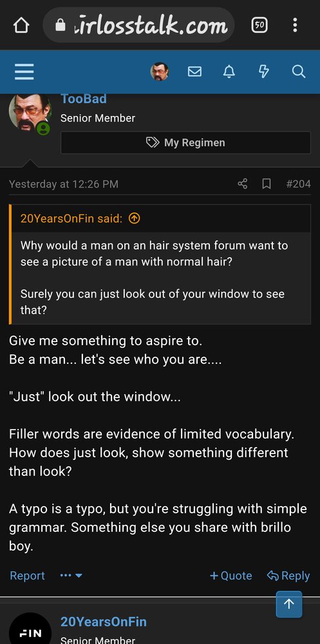Image resolution: width=320 pixels, height=644 pixels.
Task: Open the alerts bell notifications
Action: (229, 72)
